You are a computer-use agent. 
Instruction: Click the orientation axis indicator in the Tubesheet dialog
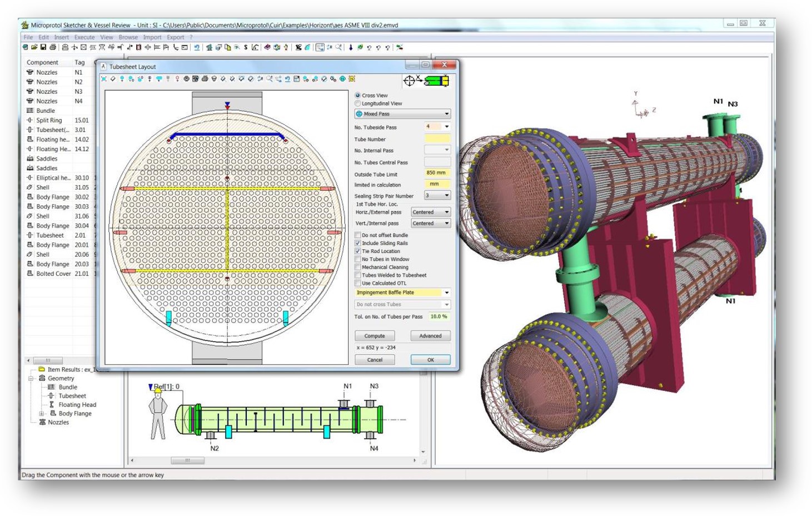[410, 81]
